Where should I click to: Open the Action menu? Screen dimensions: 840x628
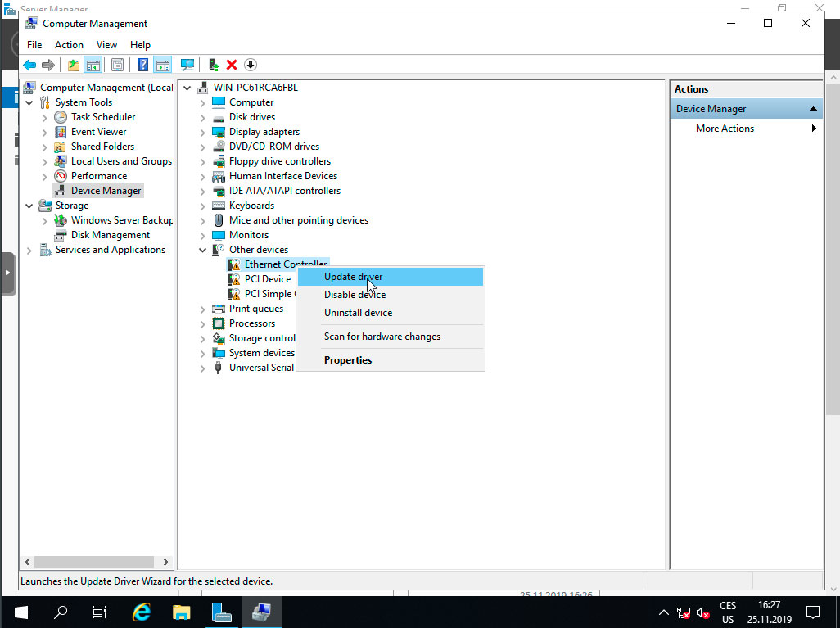click(69, 44)
